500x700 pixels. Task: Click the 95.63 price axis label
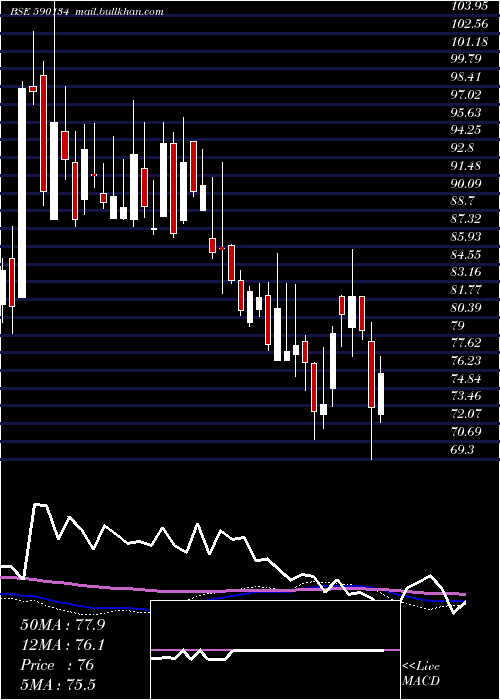point(467,112)
